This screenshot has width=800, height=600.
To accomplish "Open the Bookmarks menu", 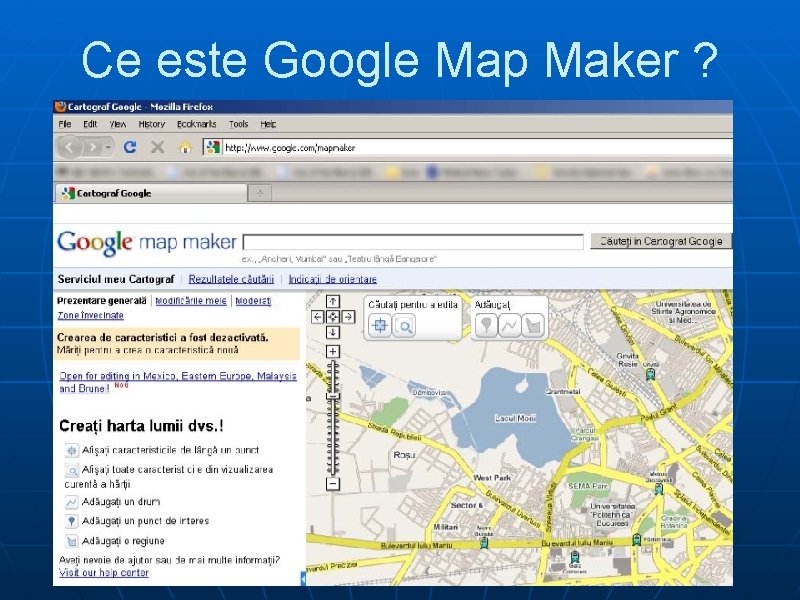I will tap(196, 124).
